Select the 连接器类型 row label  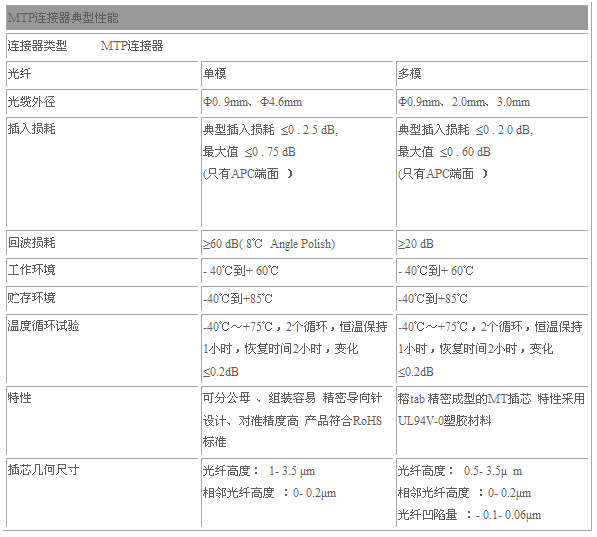point(37,46)
